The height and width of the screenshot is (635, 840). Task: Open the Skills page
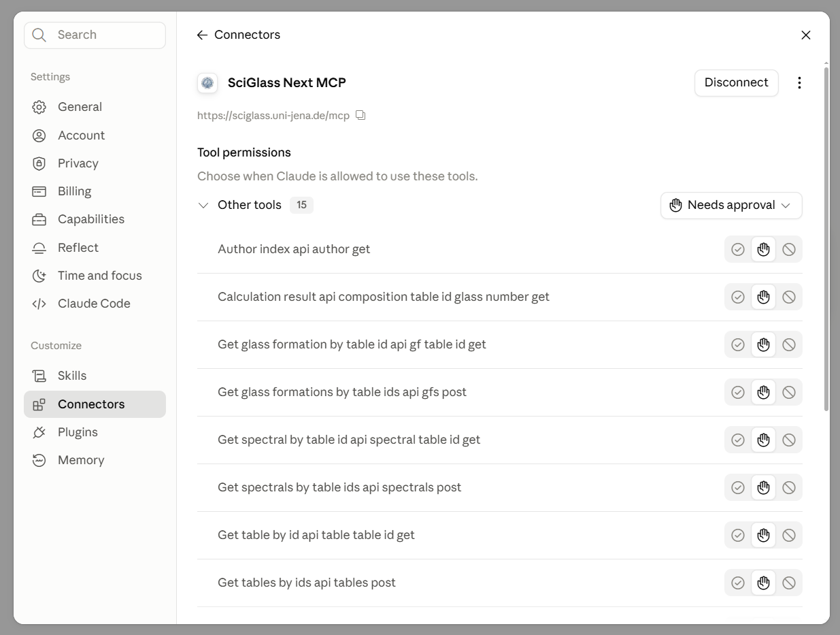95,376
